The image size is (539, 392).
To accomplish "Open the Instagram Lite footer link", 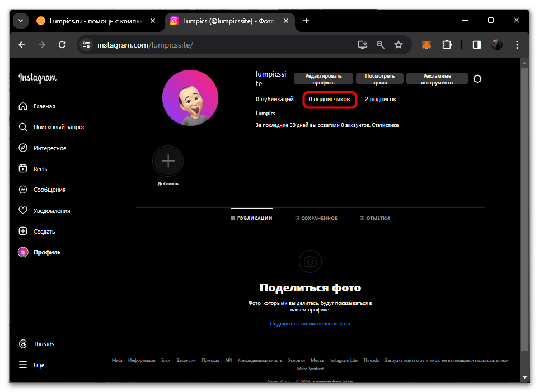I will pos(344,360).
